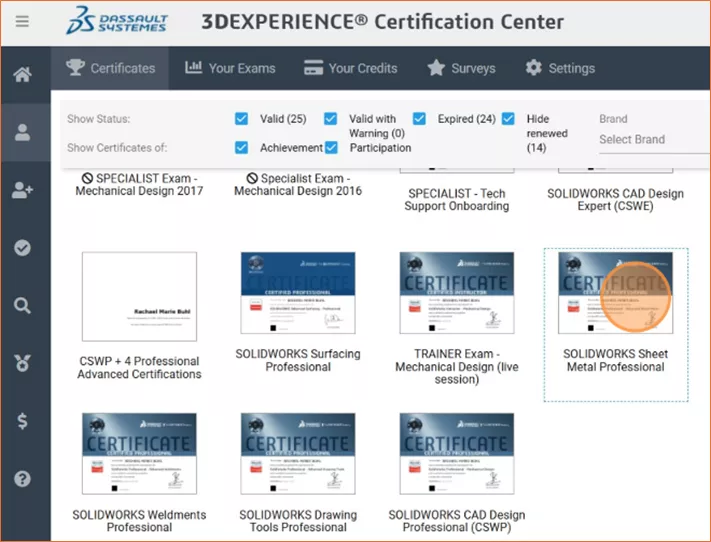Open the checkmark sidebar icon
Image resolution: width=711 pixels, height=542 pixels.
pyautogui.click(x=22, y=248)
